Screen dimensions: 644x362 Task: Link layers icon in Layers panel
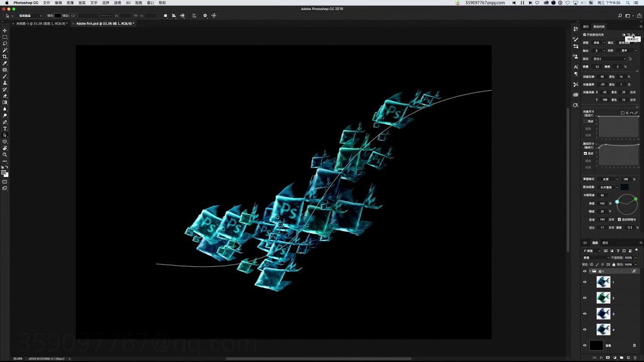pos(595,357)
